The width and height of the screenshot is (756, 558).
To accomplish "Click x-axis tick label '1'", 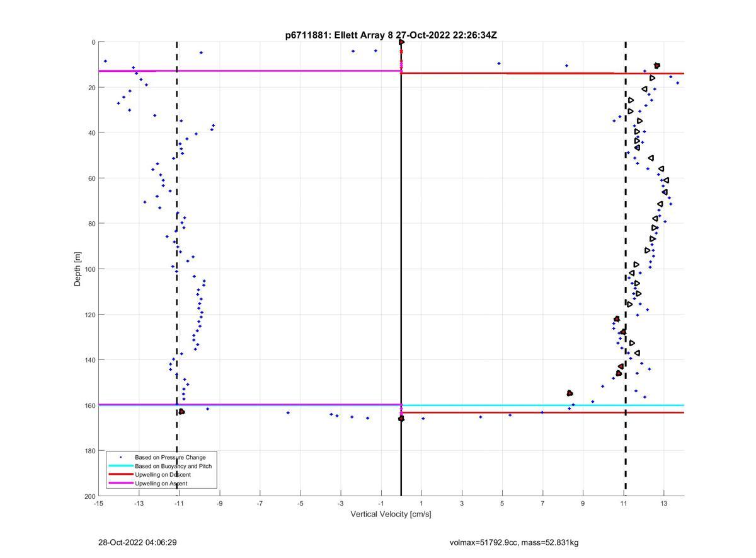I will click(x=421, y=503).
